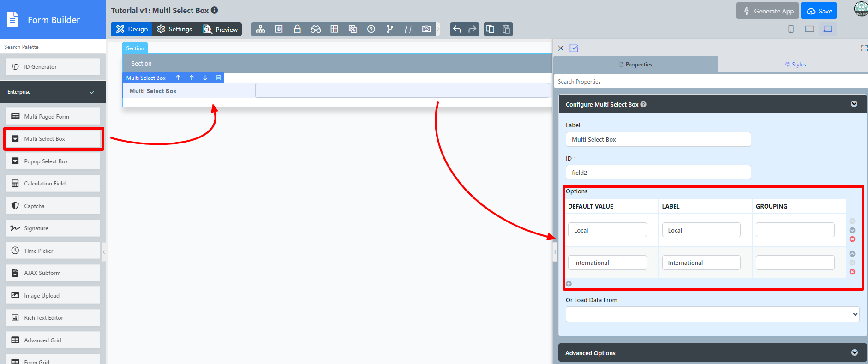
Task: Click the undo arrow icon
Action: click(x=457, y=29)
